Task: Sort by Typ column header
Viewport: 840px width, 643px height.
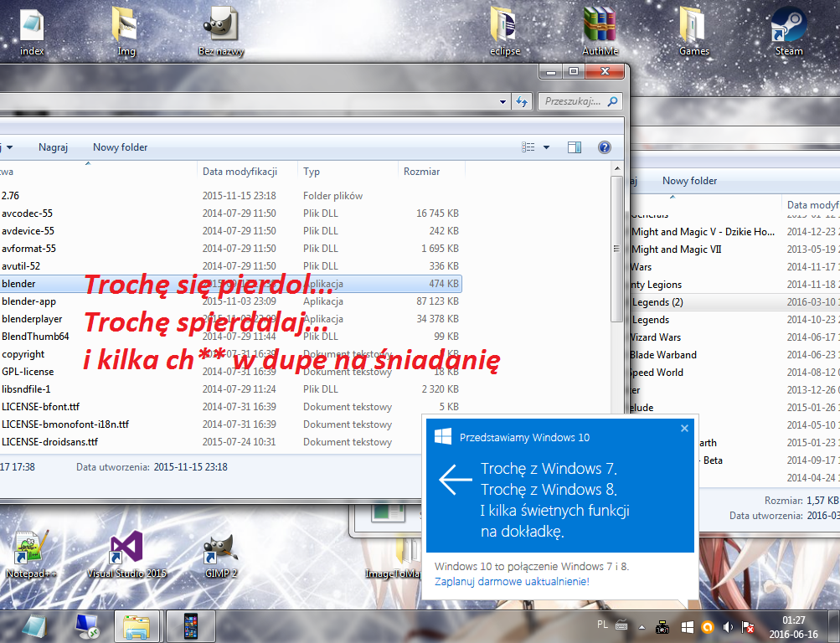Action: click(x=348, y=172)
